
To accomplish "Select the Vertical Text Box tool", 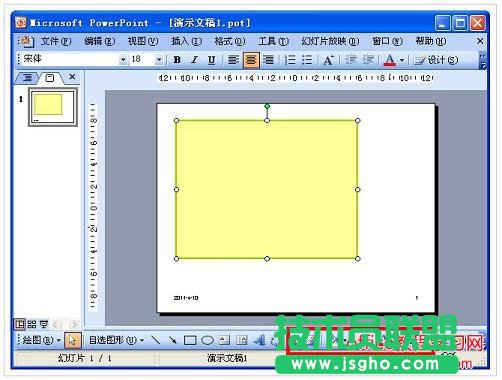I will tap(242, 340).
